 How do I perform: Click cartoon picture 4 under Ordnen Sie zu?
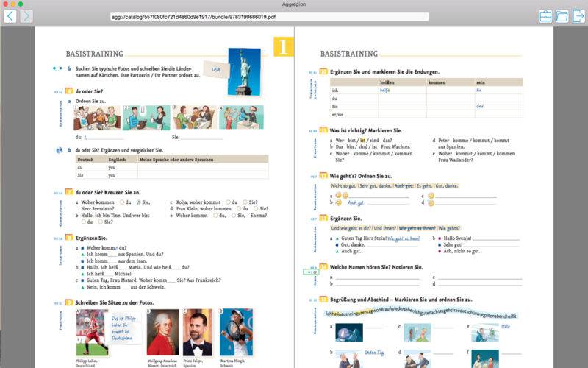[x=241, y=118]
